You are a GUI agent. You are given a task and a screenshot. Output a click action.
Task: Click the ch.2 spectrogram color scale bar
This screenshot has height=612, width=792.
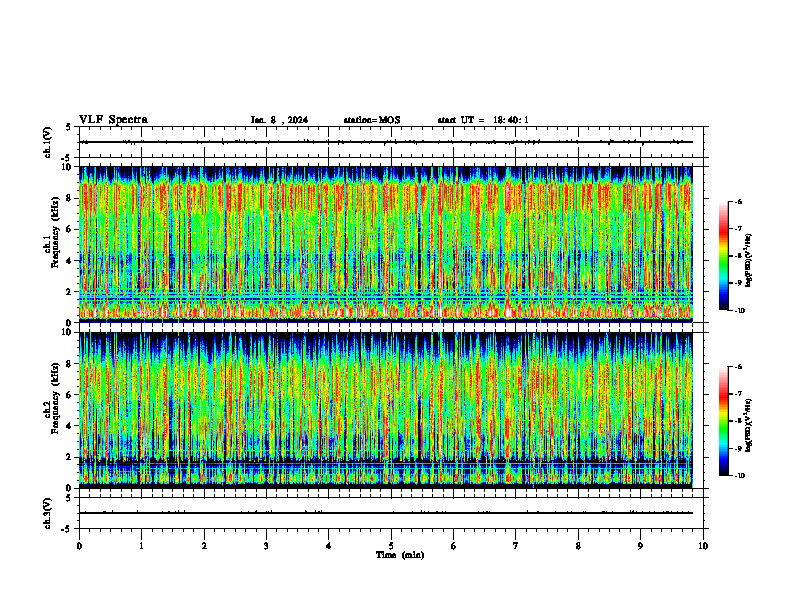[723, 421]
